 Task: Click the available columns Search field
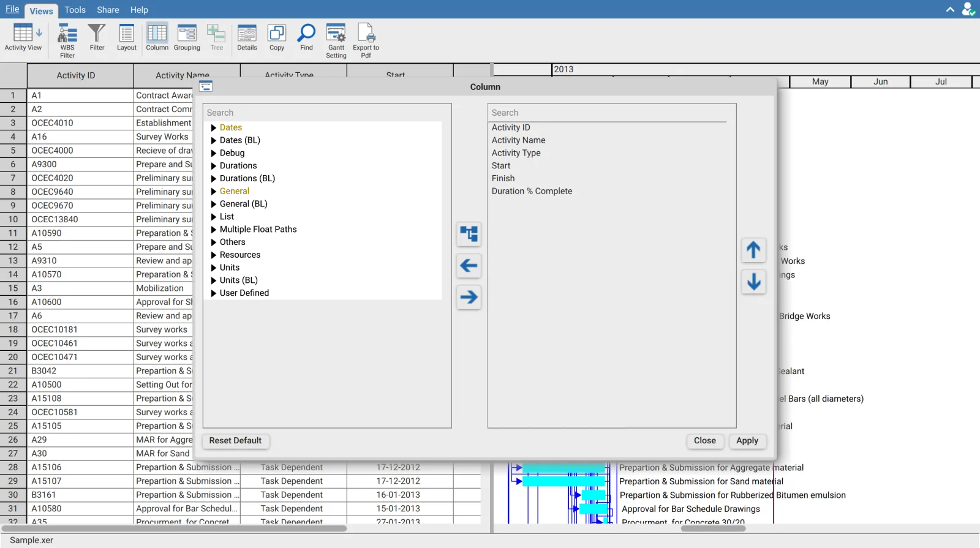click(x=324, y=113)
